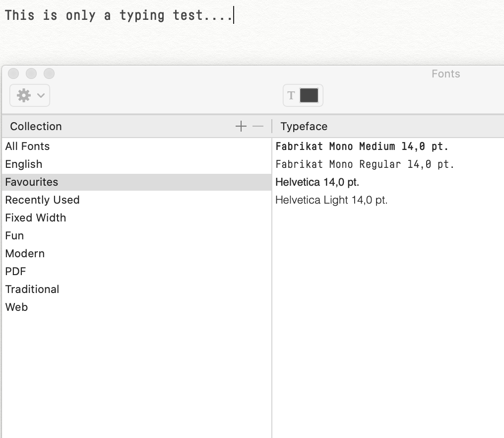Choose the English collection

tap(24, 164)
